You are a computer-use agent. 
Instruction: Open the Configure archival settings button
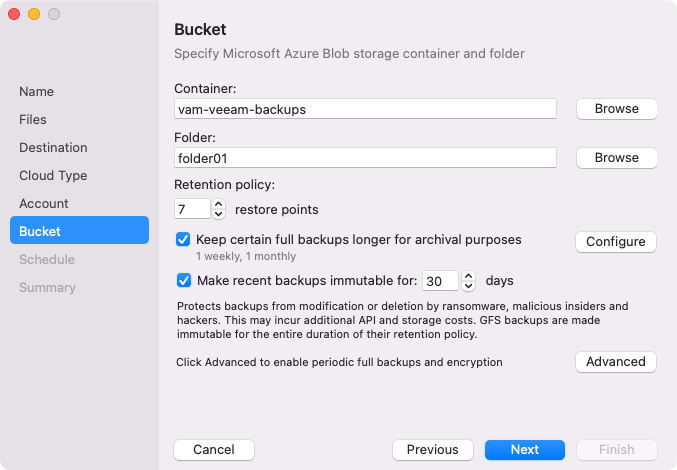[615, 242]
